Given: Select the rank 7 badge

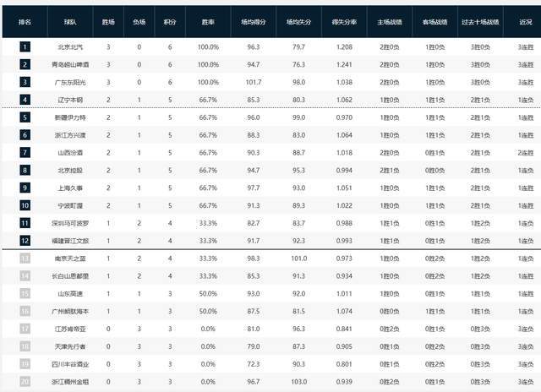Looking at the screenshot, I should tap(25, 152).
